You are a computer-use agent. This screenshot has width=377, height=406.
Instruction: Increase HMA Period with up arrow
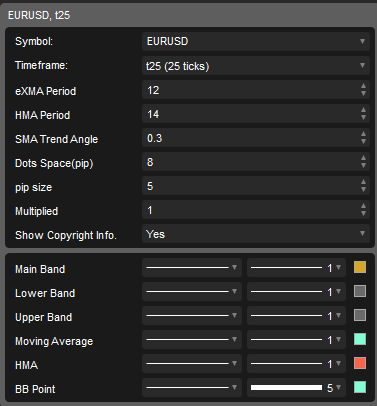(363, 110)
